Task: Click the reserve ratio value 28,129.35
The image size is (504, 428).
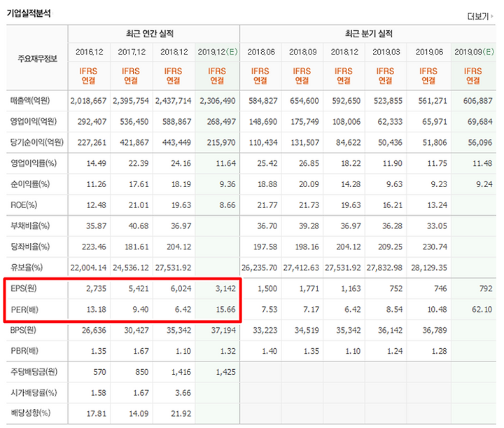Action: pyautogui.click(x=429, y=268)
